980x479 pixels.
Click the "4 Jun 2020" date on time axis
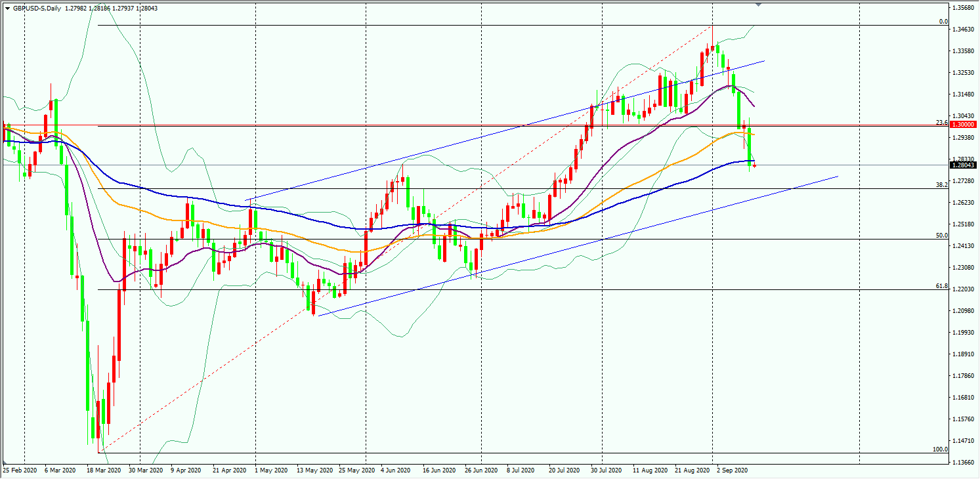point(395,471)
